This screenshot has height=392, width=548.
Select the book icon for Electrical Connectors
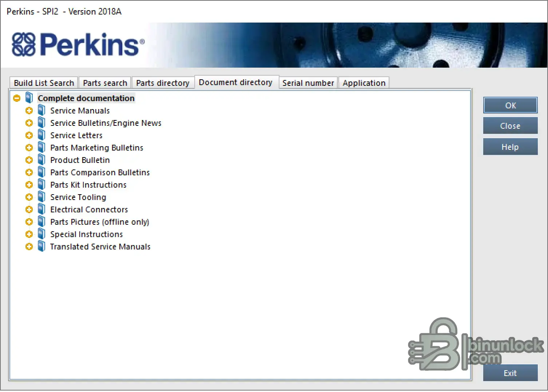click(x=41, y=209)
